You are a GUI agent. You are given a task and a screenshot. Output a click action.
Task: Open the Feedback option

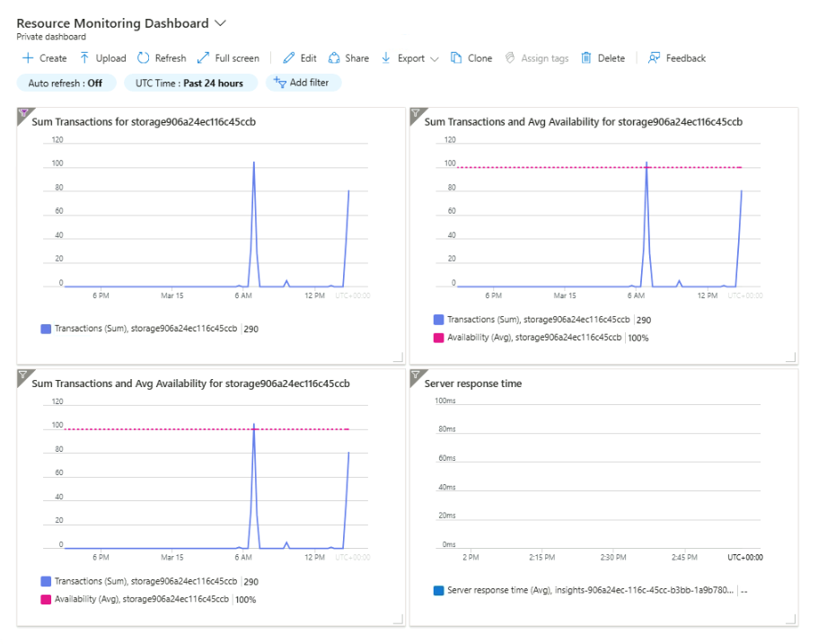click(x=655, y=58)
